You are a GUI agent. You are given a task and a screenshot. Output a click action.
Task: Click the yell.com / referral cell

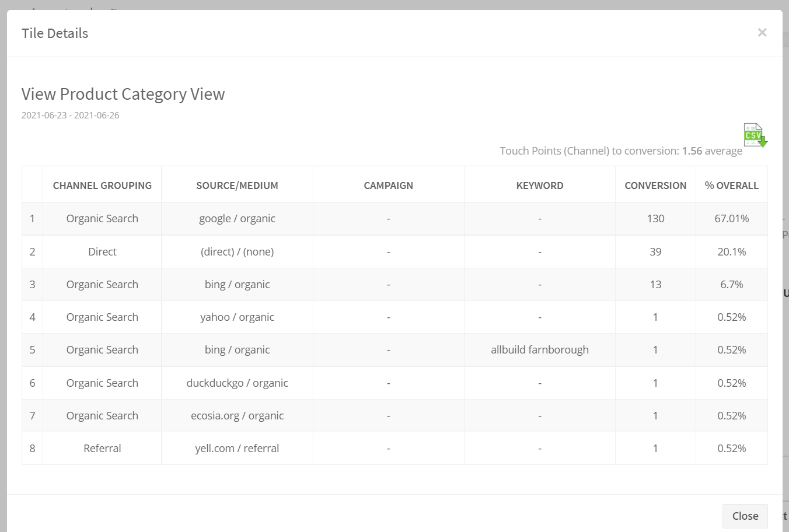tap(237, 449)
